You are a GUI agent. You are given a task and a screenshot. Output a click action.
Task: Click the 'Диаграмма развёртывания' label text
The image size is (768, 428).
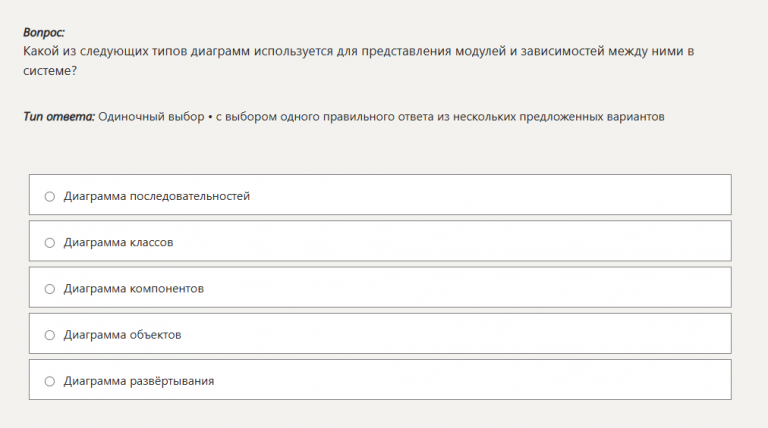coord(139,381)
